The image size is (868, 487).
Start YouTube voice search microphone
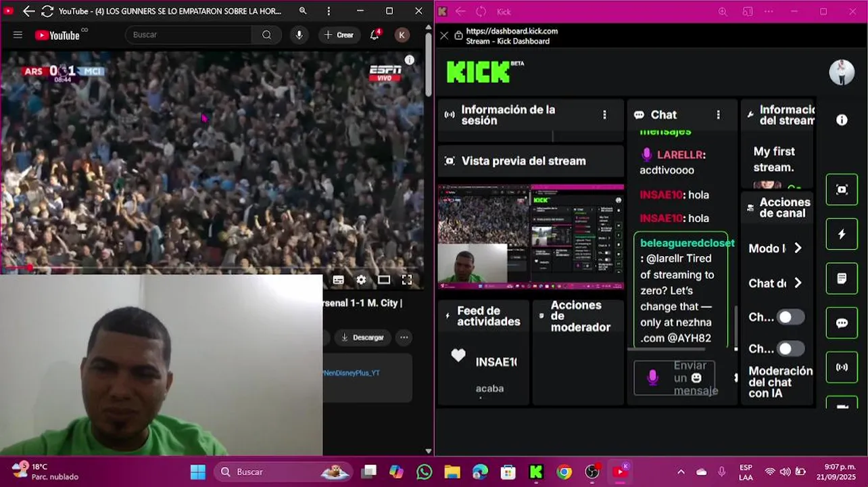click(x=299, y=35)
